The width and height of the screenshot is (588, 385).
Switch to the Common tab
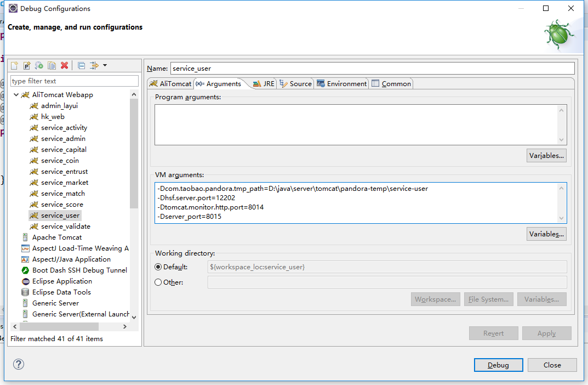tap(391, 84)
